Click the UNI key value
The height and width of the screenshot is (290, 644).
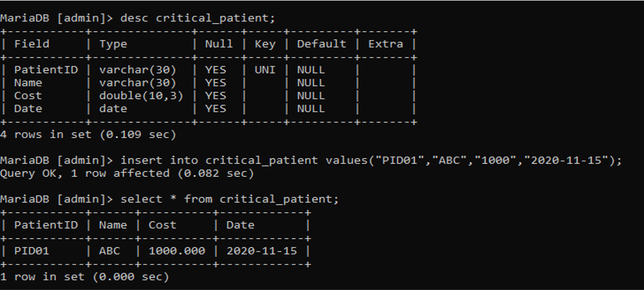pyautogui.click(x=265, y=70)
